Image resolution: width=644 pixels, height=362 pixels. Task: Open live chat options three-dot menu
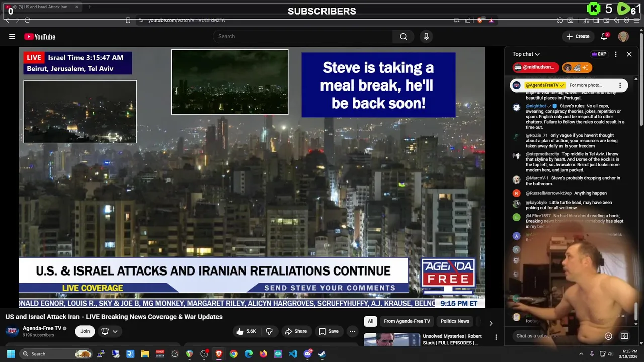[x=616, y=54]
